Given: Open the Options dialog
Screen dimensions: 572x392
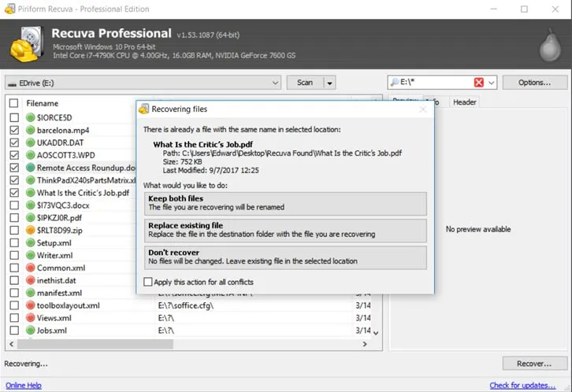Looking at the screenshot, I should click(535, 83).
